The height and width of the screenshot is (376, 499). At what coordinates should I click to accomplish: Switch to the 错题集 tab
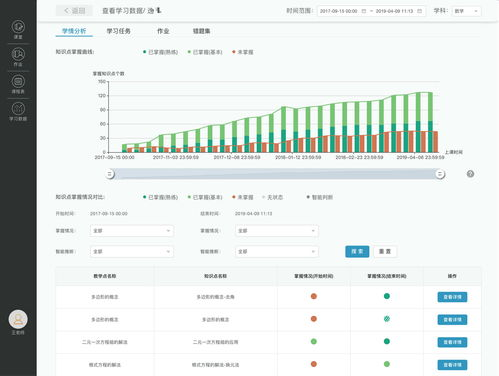pos(201,31)
